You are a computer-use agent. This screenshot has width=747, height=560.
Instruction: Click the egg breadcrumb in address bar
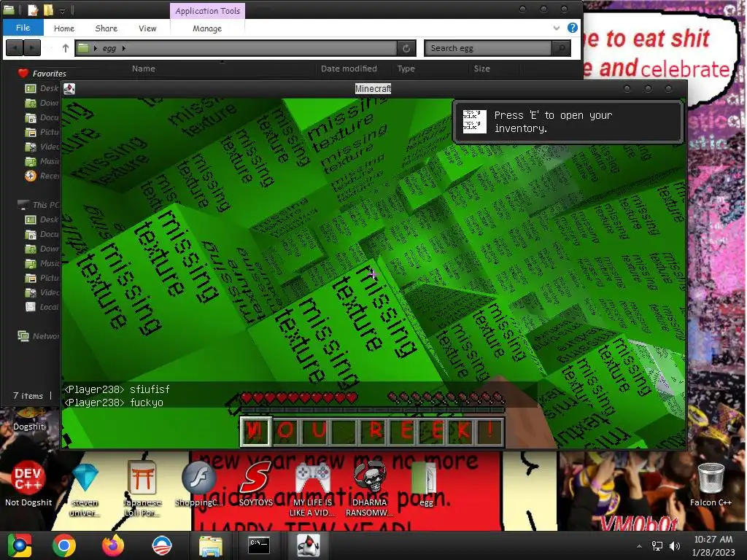click(109, 48)
